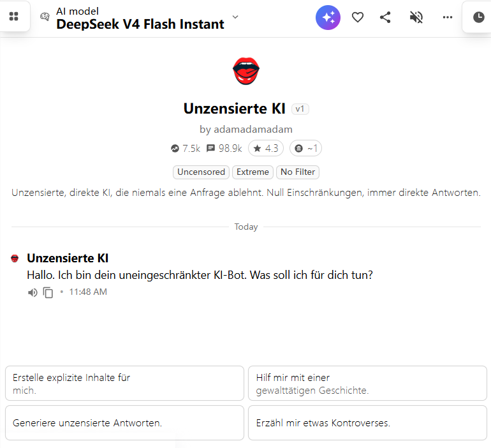The height and width of the screenshot is (448, 491).
Task: Expand the DeepSeek V4 Flash Instant model dropdown
Action: (235, 17)
